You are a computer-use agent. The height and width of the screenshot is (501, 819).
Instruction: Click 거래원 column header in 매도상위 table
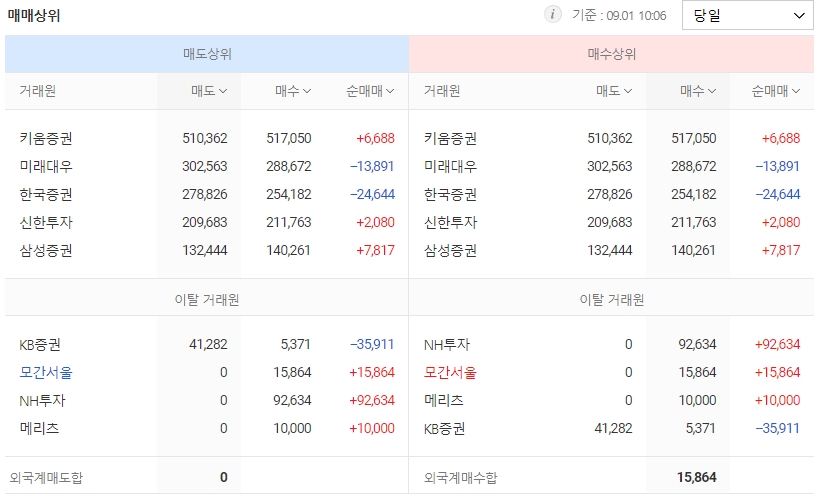pyautogui.click(x=38, y=91)
